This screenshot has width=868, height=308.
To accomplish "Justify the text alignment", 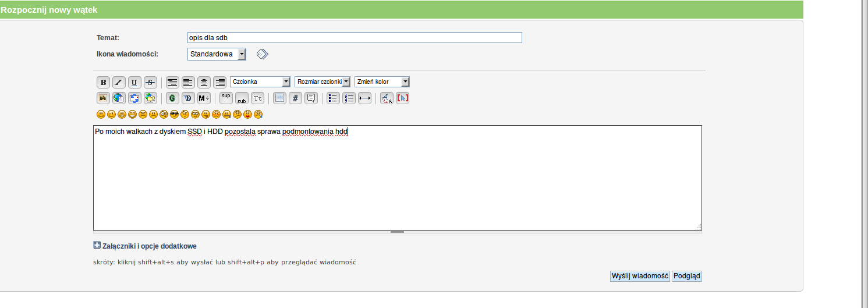I will (172, 82).
